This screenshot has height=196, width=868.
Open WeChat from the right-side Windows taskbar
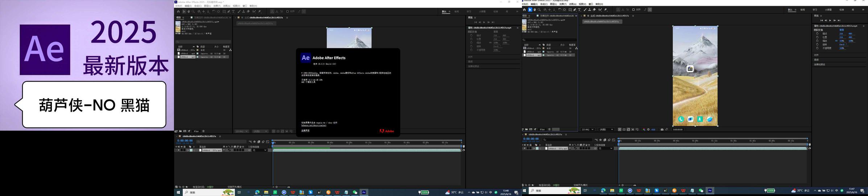tap(701, 191)
